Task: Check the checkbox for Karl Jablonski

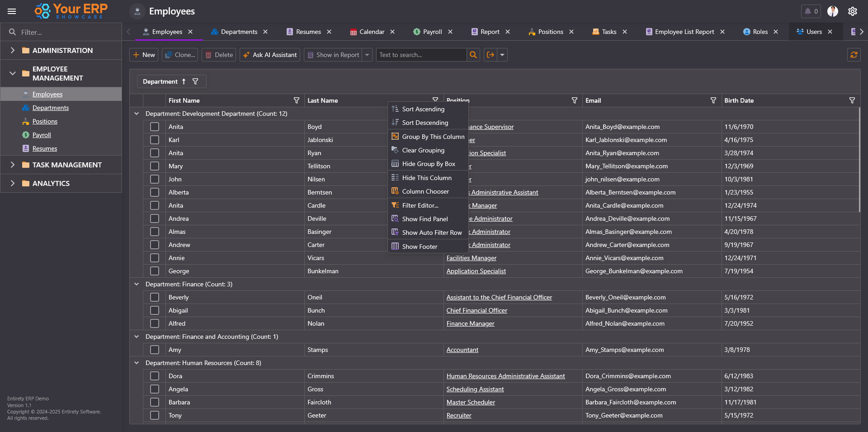Action: pos(155,140)
